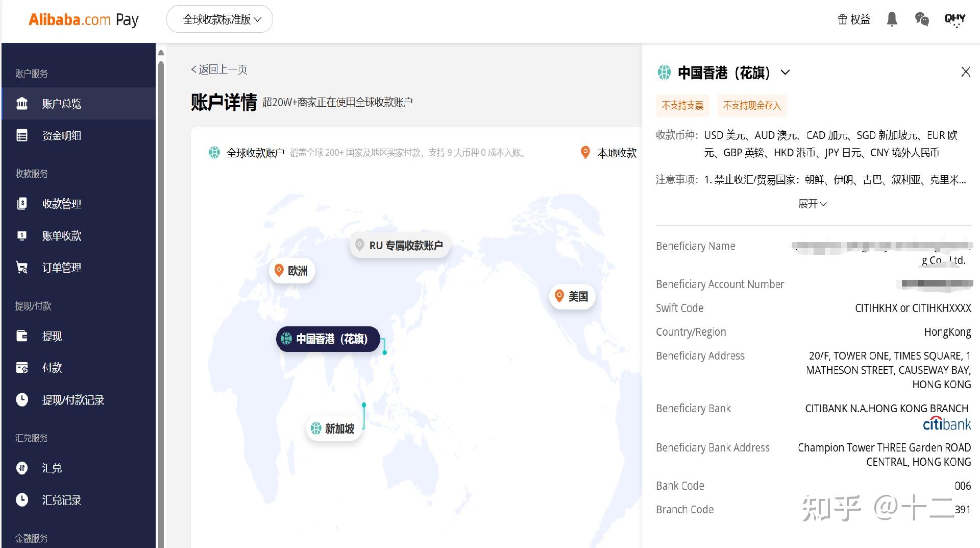The image size is (980, 548).
Task: Click the 新加坡 map marker
Action: click(334, 429)
